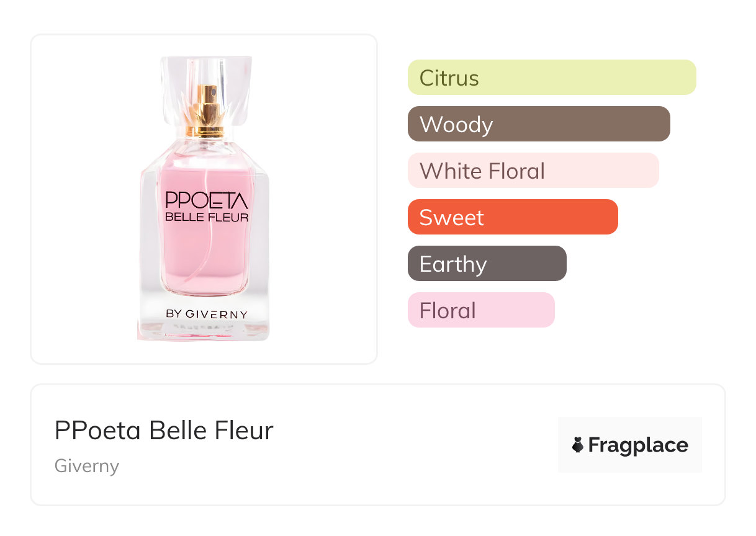This screenshot has width=756, height=536.
Task: Open the PPoeta Belle Fleur title
Action: click(164, 431)
